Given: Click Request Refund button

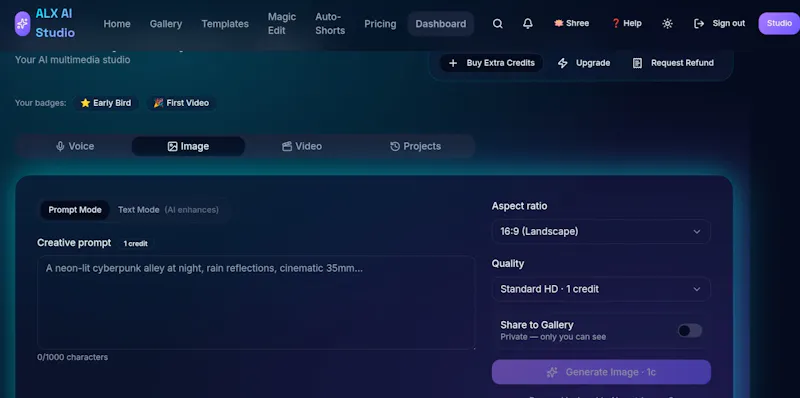Looking at the screenshot, I should point(673,63).
